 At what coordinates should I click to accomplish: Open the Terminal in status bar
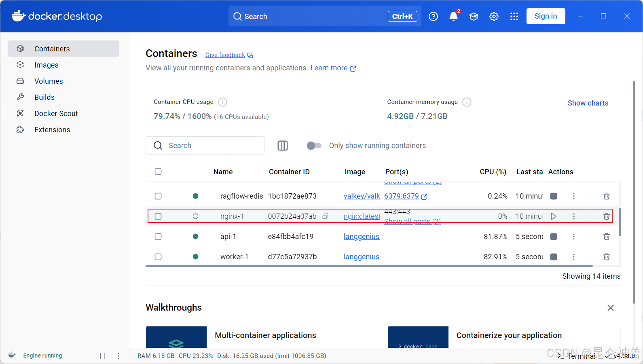[x=577, y=356]
